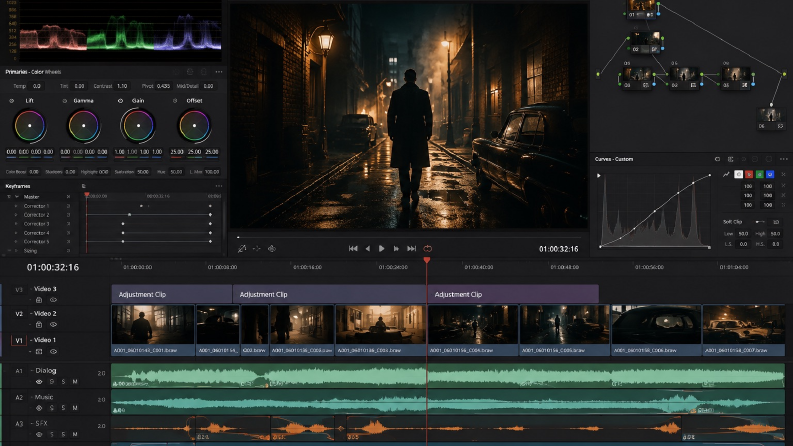Click the Contrast value field

(x=122, y=86)
